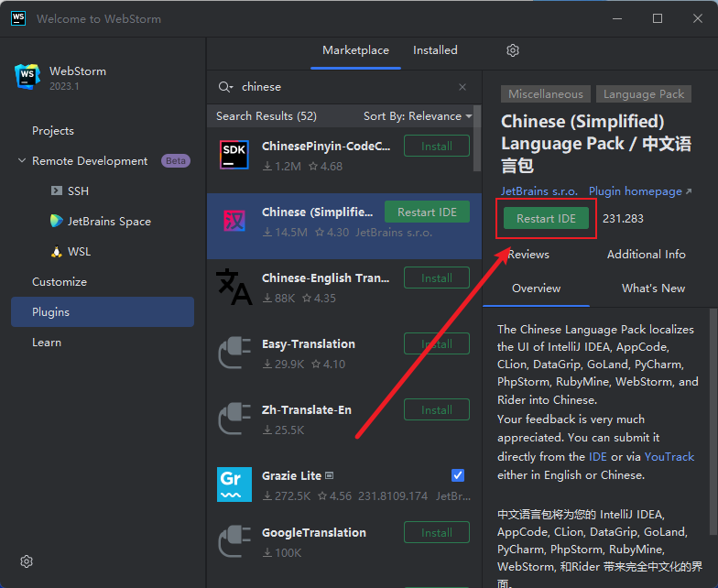Click Chinese-English Translate plugin icon
This screenshot has height=588, width=718.
tap(234, 287)
